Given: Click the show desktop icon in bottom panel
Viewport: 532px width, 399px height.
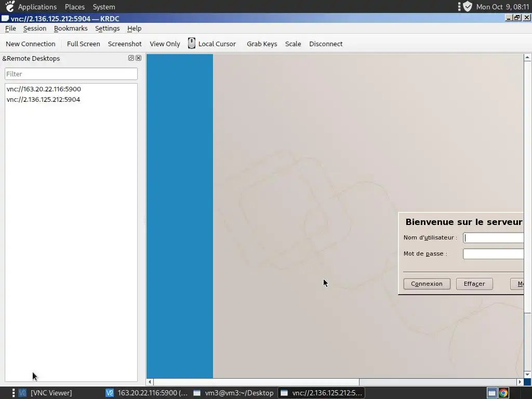Looking at the screenshot, I should pos(491,393).
